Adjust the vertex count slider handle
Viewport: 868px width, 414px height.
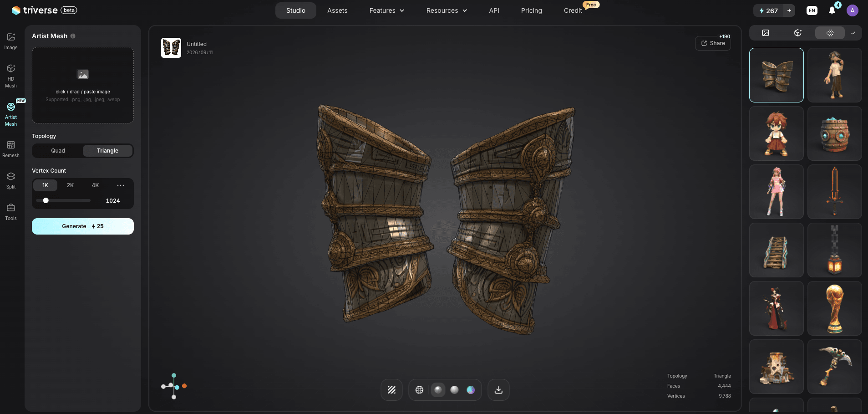(x=46, y=200)
